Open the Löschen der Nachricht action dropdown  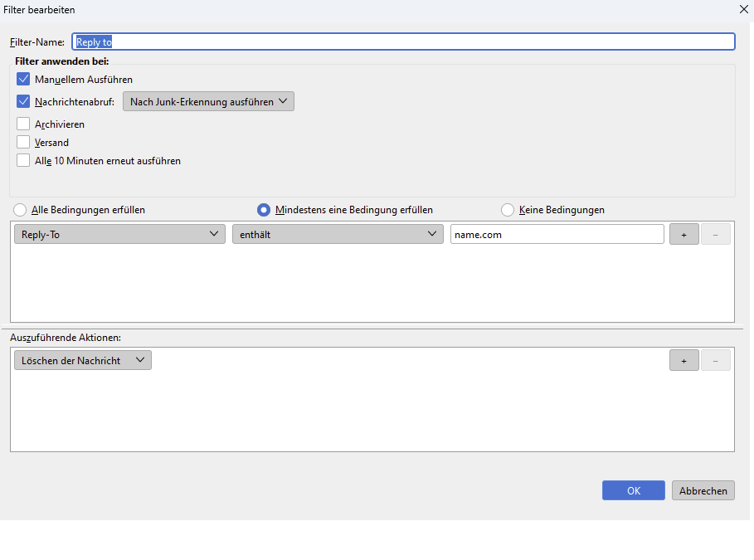[x=83, y=360]
